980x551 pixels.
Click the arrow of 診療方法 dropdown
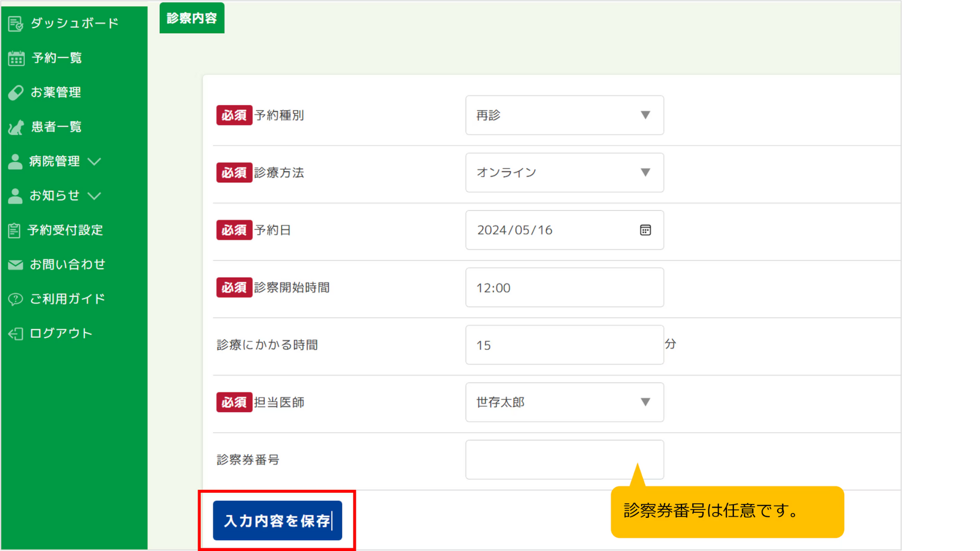(645, 173)
